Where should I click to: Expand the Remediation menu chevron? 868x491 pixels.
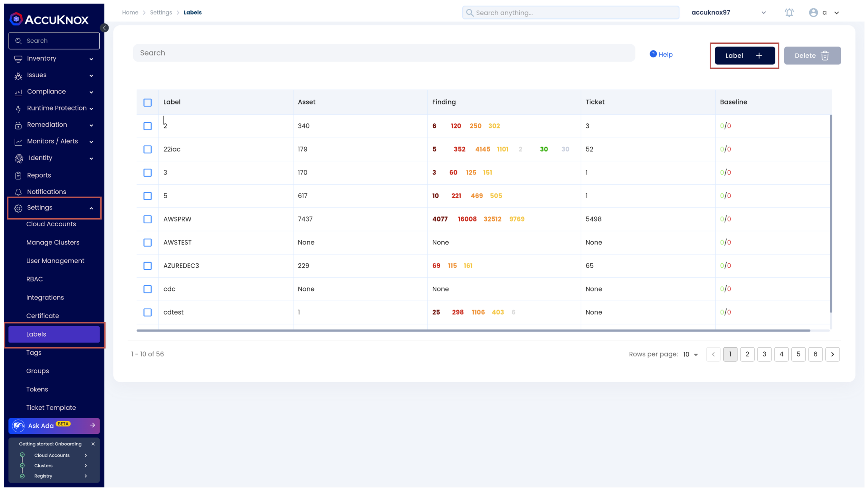pos(91,126)
